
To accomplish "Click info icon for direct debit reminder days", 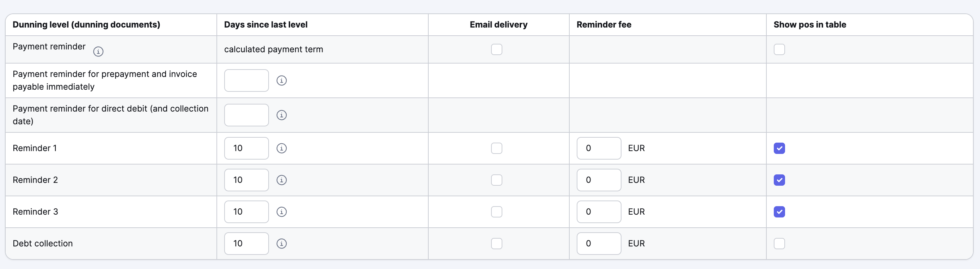I will tap(282, 115).
